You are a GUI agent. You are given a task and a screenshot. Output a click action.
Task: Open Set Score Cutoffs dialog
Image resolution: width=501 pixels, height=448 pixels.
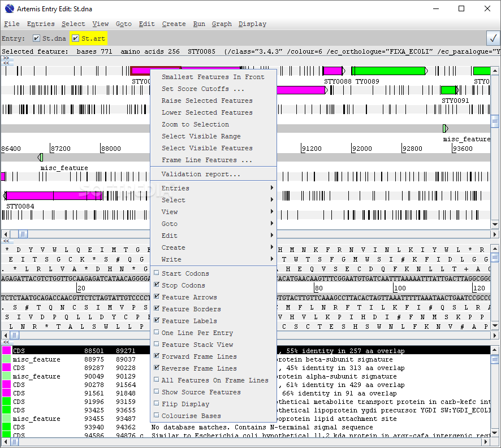pyautogui.click(x=213, y=89)
